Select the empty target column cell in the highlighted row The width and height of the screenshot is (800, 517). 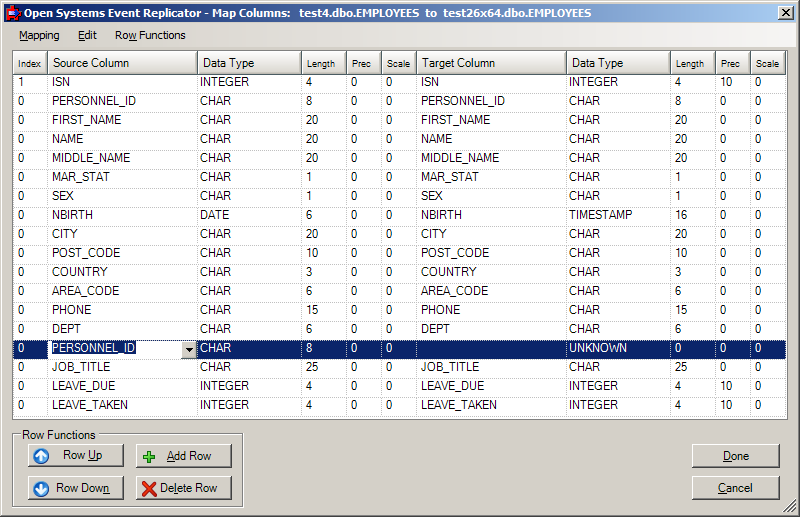click(491, 349)
